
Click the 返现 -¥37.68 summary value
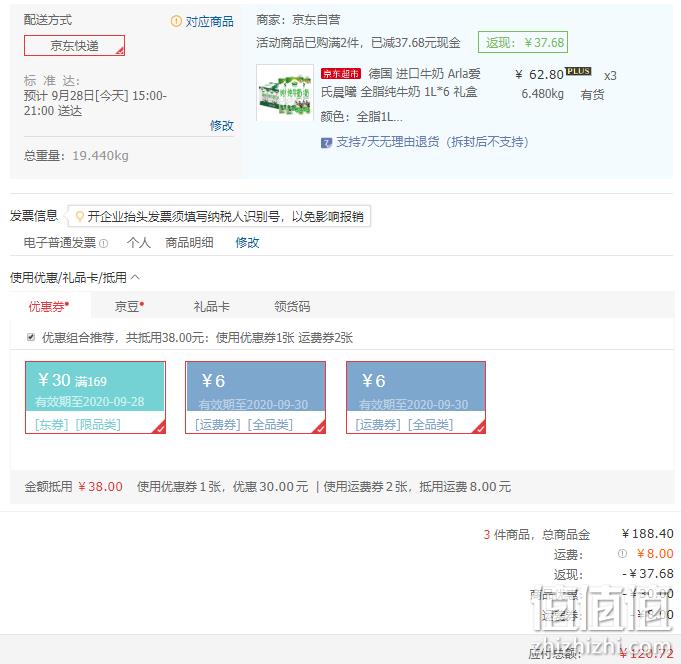click(x=647, y=574)
